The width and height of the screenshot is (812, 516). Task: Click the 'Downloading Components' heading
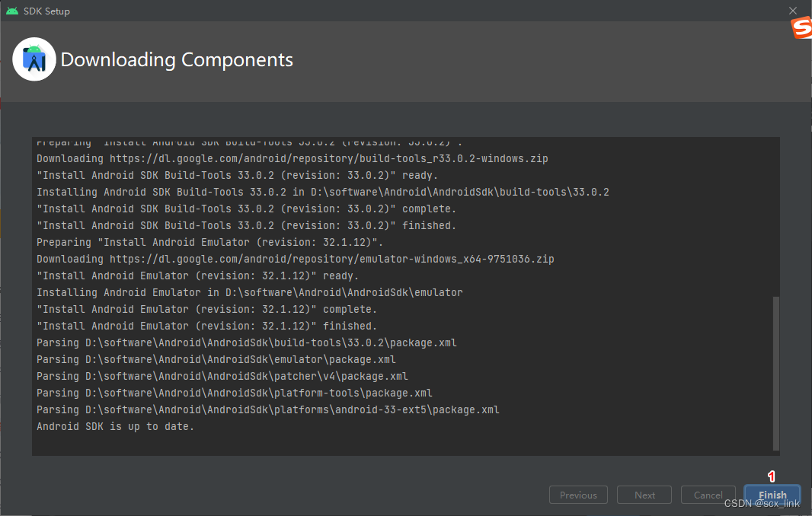177,60
